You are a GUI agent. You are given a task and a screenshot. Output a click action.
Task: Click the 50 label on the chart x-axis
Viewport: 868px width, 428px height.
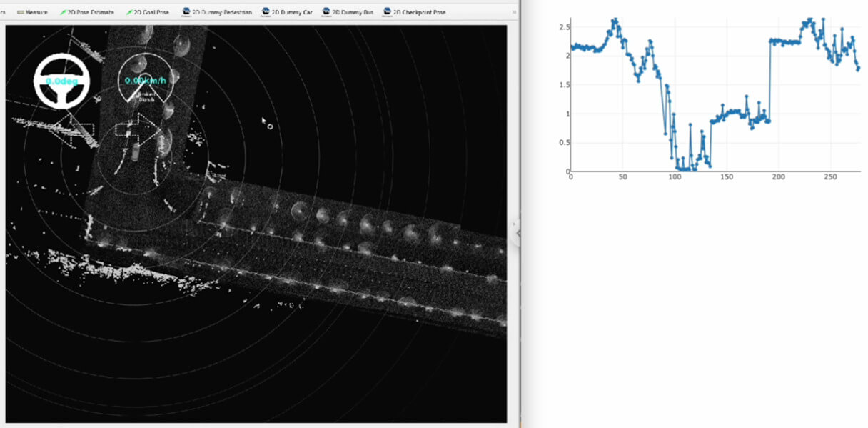coord(622,177)
